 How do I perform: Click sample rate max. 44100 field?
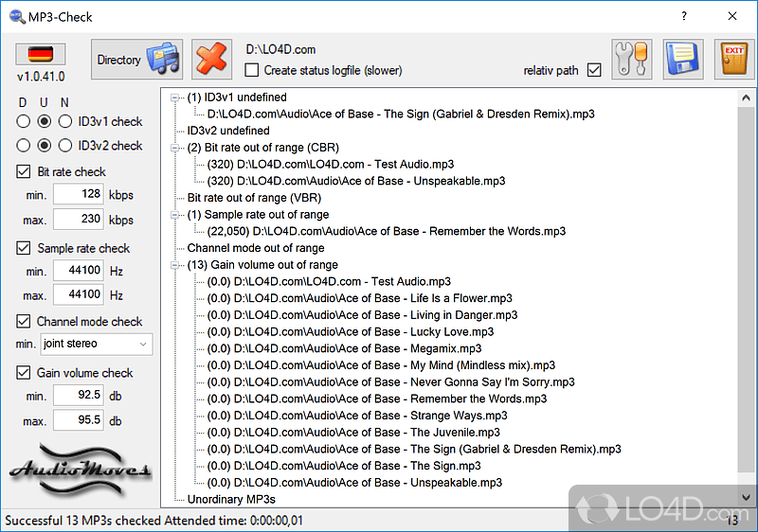click(x=79, y=294)
